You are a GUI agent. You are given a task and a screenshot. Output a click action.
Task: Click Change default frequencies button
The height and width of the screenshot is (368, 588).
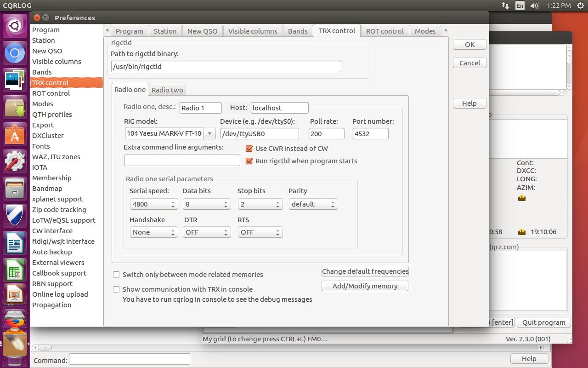point(365,271)
